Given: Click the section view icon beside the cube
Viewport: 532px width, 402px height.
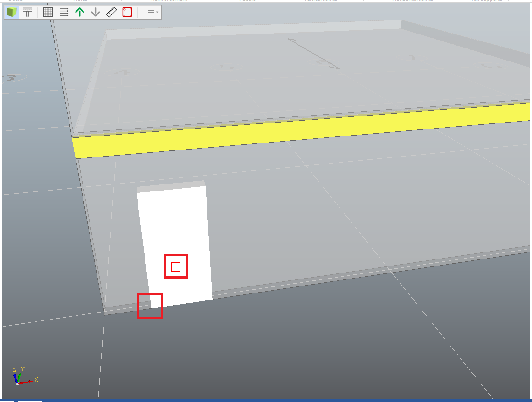Looking at the screenshot, I should [28, 13].
